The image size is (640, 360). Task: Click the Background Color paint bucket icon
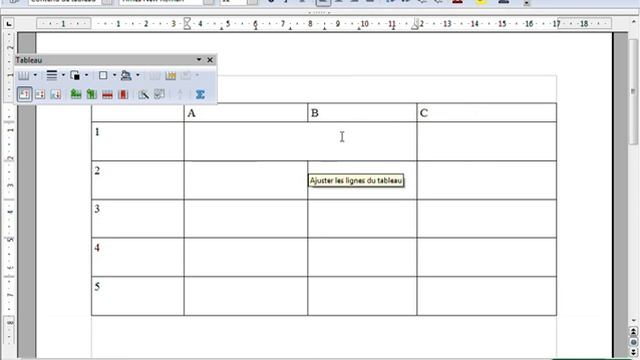click(126, 76)
